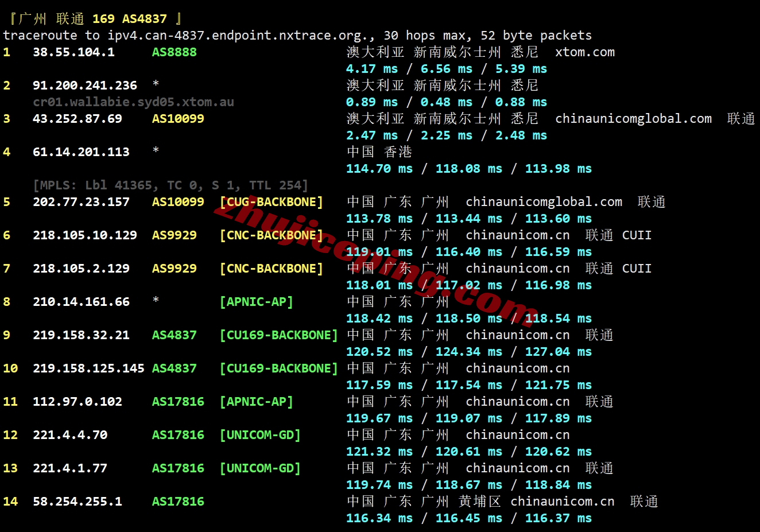
Task: Click CNC-BACKBONE tag on hop 7
Action: 272,269
